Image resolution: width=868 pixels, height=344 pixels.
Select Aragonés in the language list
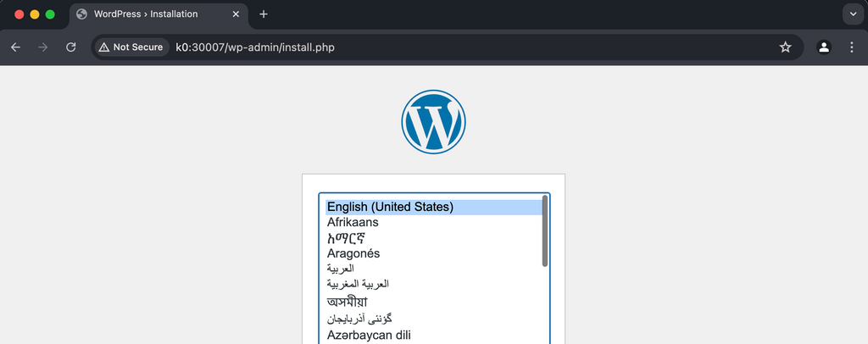tap(353, 253)
